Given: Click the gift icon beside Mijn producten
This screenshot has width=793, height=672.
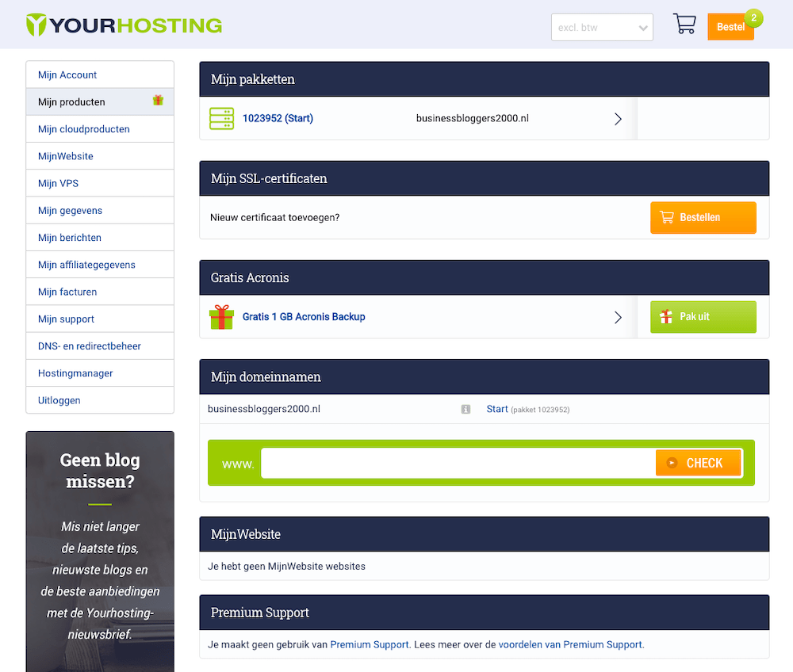Looking at the screenshot, I should pyautogui.click(x=159, y=101).
